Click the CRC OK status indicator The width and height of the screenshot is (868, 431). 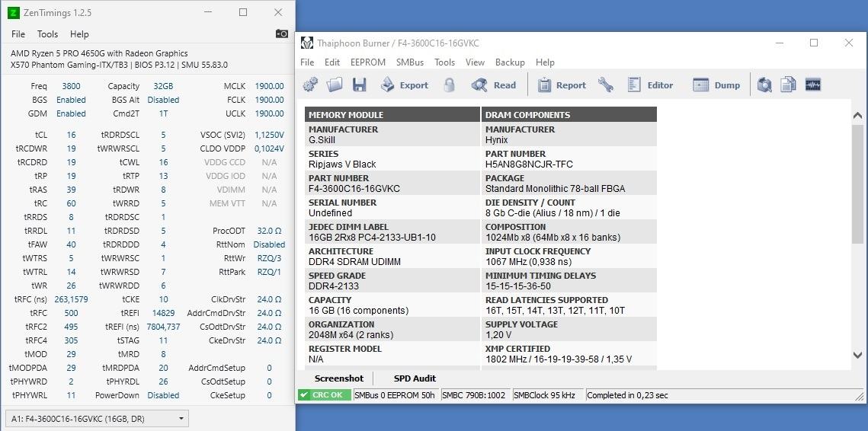(324, 395)
